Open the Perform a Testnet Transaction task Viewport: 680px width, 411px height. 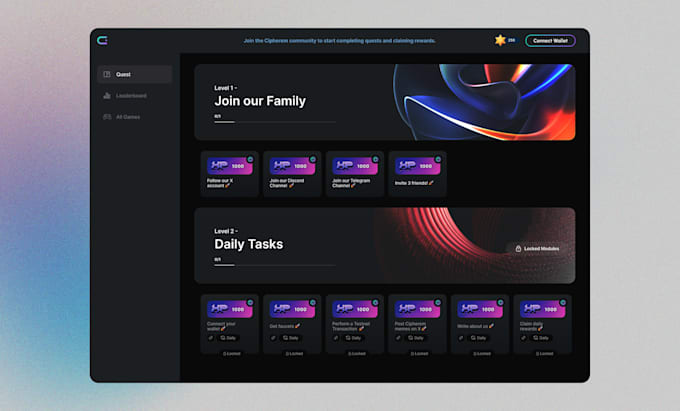[355, 324]
